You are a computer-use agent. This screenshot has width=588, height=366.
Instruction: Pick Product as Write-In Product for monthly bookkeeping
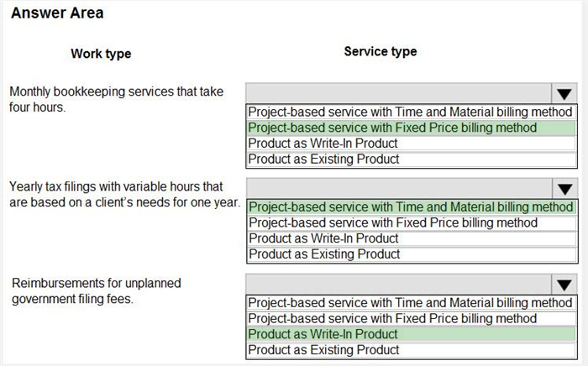pos(411,144)
